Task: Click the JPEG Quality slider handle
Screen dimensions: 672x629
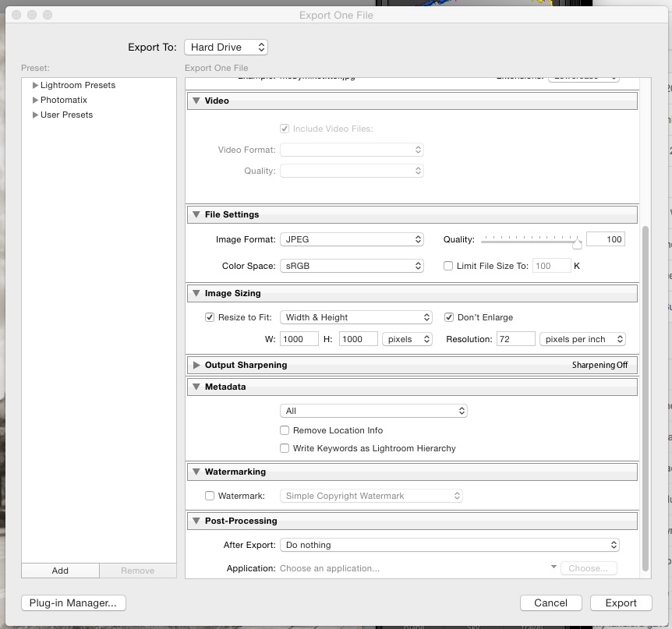Action: [x=577, y=242]
